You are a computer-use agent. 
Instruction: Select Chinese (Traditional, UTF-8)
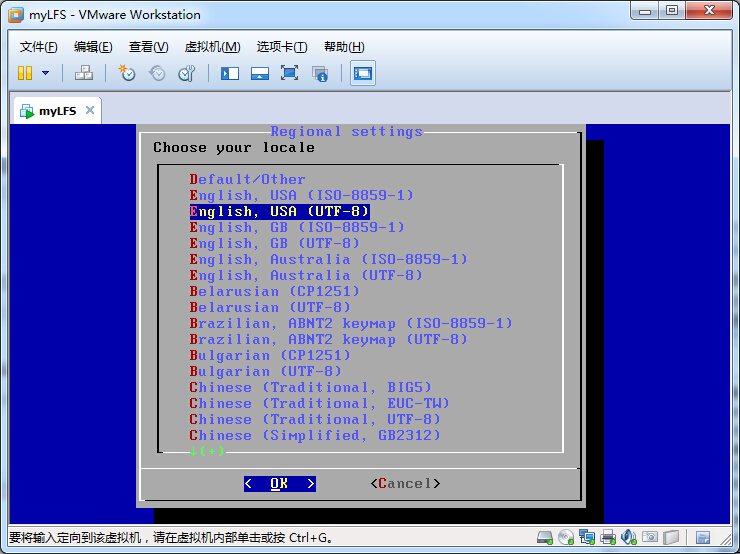[x=315, y=420]
